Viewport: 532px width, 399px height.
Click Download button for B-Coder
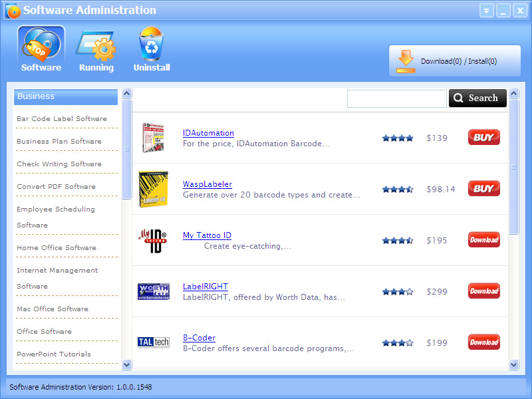(484, 342)
